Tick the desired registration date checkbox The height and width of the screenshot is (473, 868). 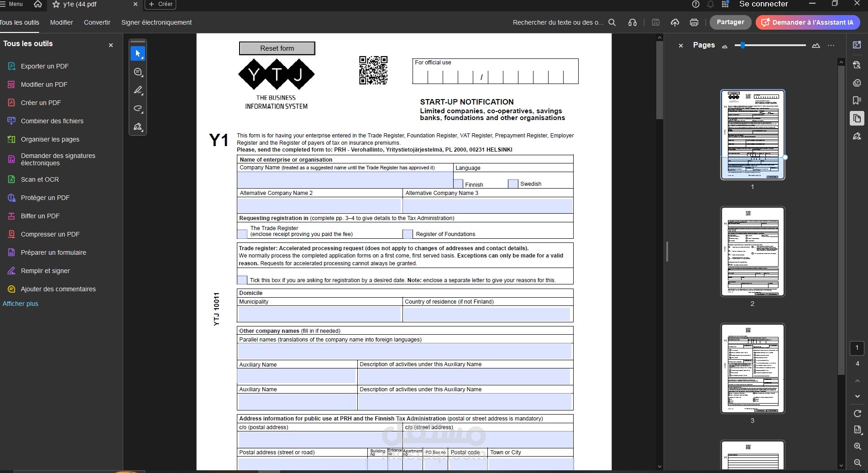[x=242, y=279]
